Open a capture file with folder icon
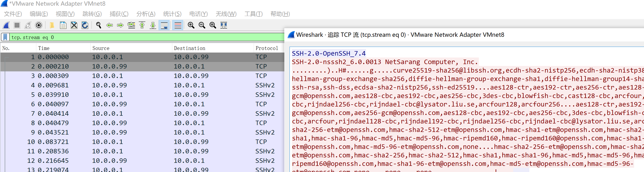The height and width of the screenshot is (172, 644). pyautogui.click(x=52, y=25)
